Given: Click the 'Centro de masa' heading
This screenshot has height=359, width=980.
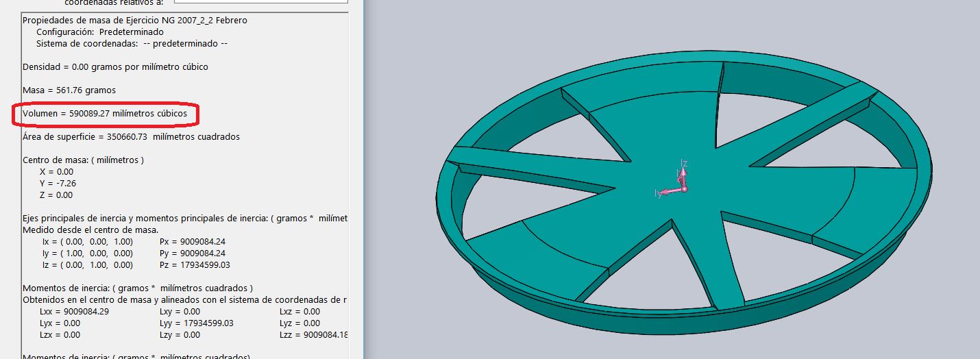Looking at the screenshot, I should tap(83, 160).
